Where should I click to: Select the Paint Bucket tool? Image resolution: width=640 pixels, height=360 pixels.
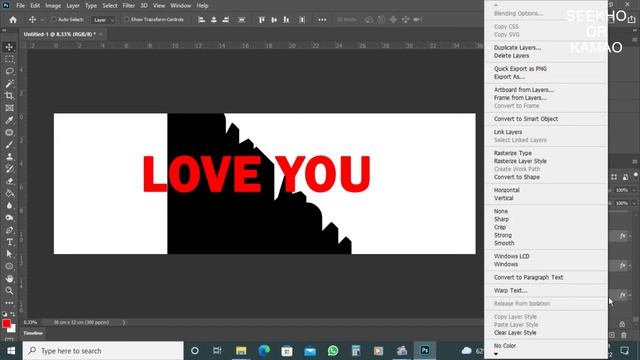click(9, 193)
